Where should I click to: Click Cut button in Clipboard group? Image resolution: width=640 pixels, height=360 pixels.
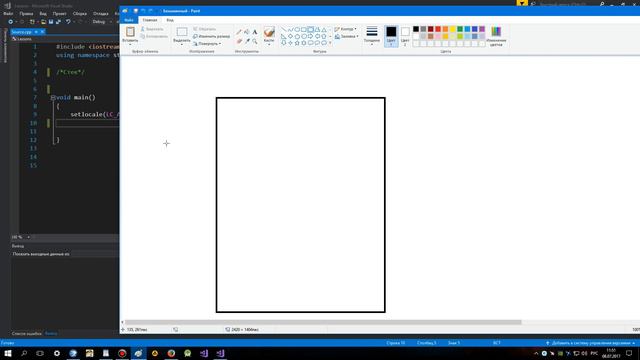point(152,29)
